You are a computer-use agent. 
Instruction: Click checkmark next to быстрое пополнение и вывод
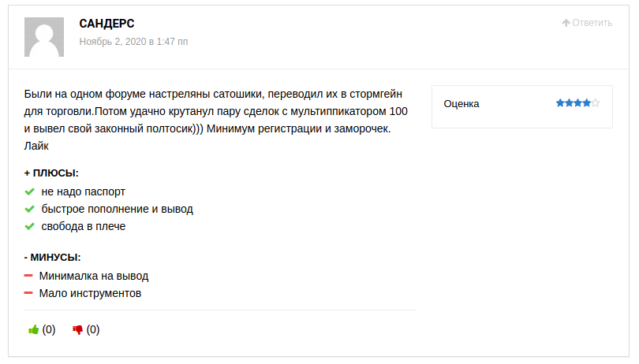click(29, 209)
